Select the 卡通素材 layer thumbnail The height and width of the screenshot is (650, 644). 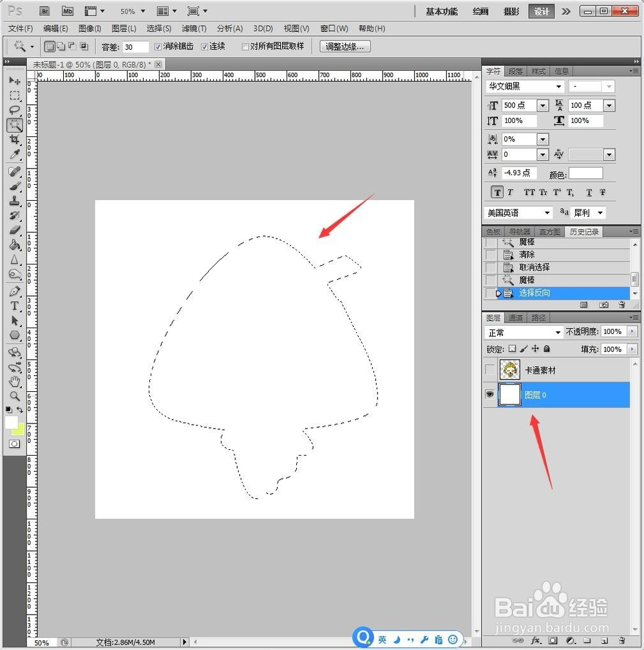pos(509,370)
